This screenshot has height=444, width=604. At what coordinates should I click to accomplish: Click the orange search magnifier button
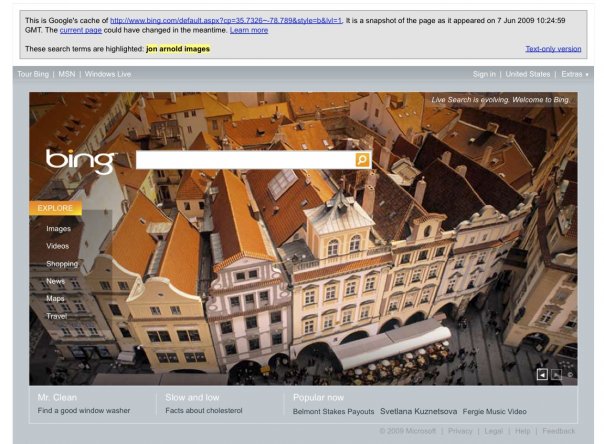[362, 159]
